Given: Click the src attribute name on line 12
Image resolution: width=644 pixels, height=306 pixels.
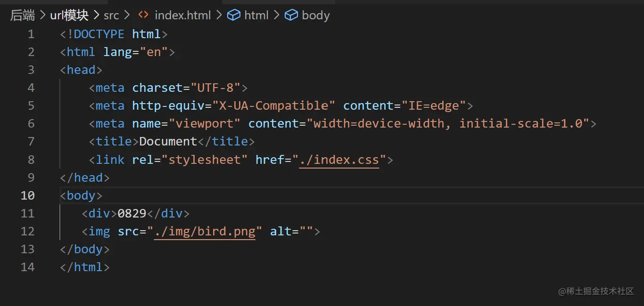Looking at the screenshot, I should (x=128, y=231).
